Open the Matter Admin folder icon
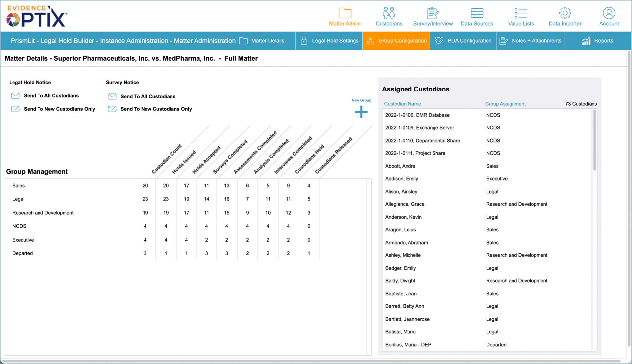The height and width of the screenshot is (364, 632). (345, 13)
